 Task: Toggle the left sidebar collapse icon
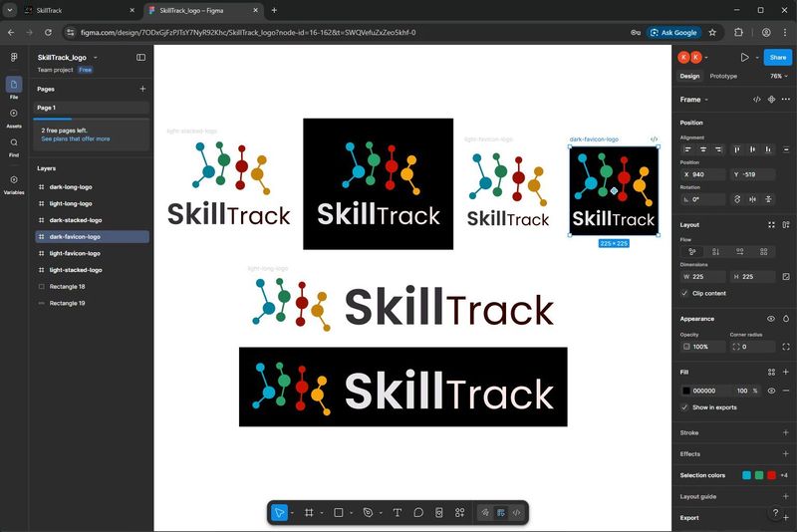click(141, 58)
